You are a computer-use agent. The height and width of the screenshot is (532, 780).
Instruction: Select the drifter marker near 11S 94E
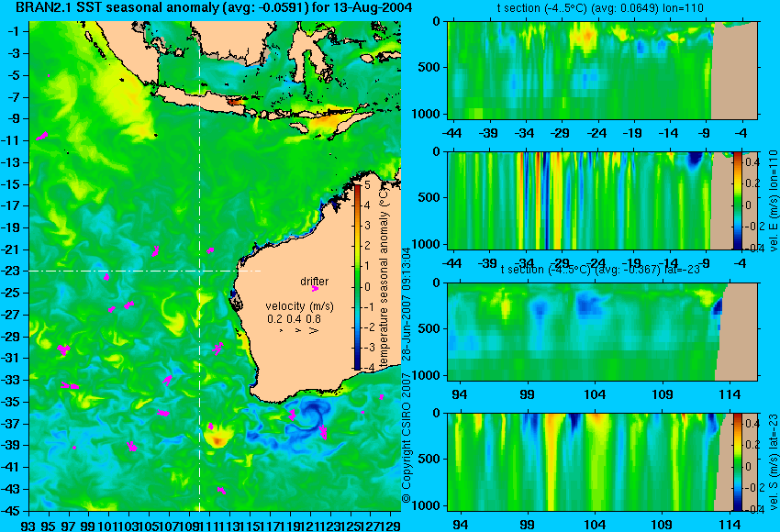[42, 136]
